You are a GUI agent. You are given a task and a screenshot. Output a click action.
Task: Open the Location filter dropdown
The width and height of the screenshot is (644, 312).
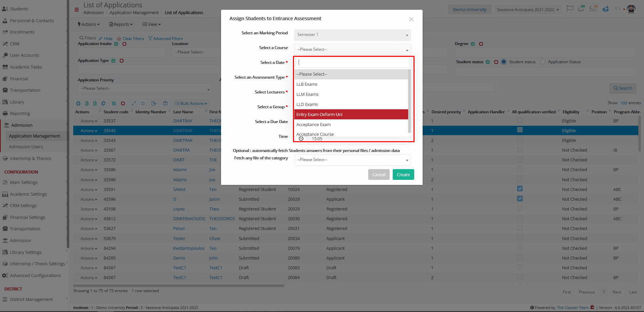pyautogui.click(x=196, y=52)
